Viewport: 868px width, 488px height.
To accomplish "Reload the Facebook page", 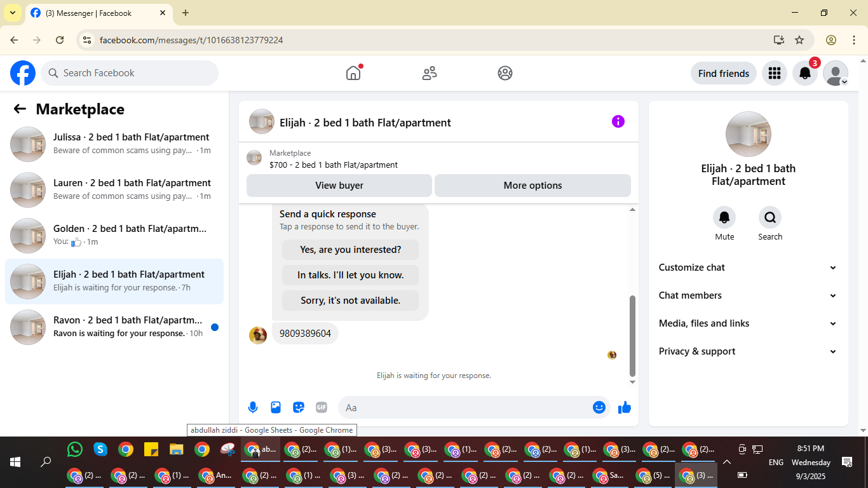I will coord(60,40).
